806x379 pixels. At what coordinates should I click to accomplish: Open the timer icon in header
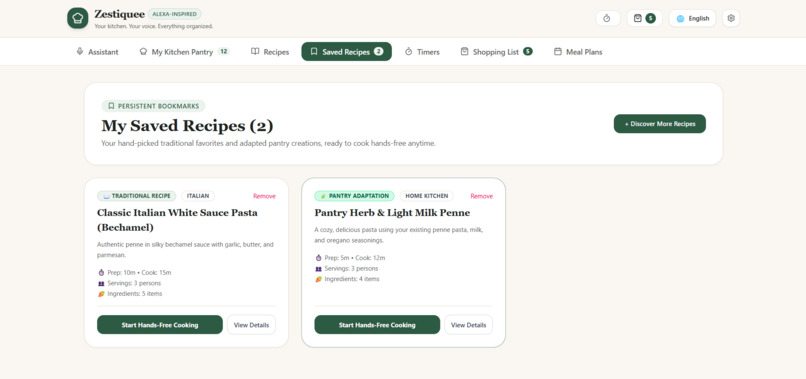pos(608,19)
